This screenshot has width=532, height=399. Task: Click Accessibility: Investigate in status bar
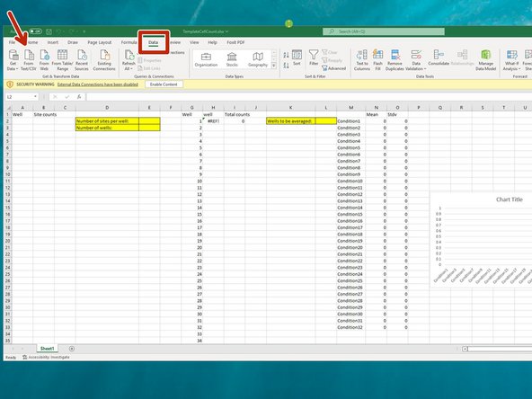pyautogui.click(x=46, y=358)
